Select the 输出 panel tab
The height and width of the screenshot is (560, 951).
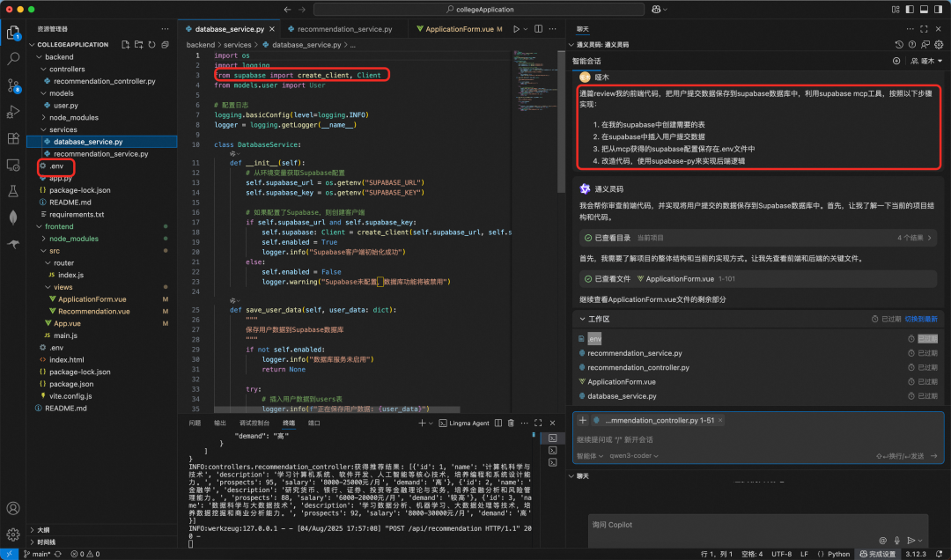coord(220,423)
